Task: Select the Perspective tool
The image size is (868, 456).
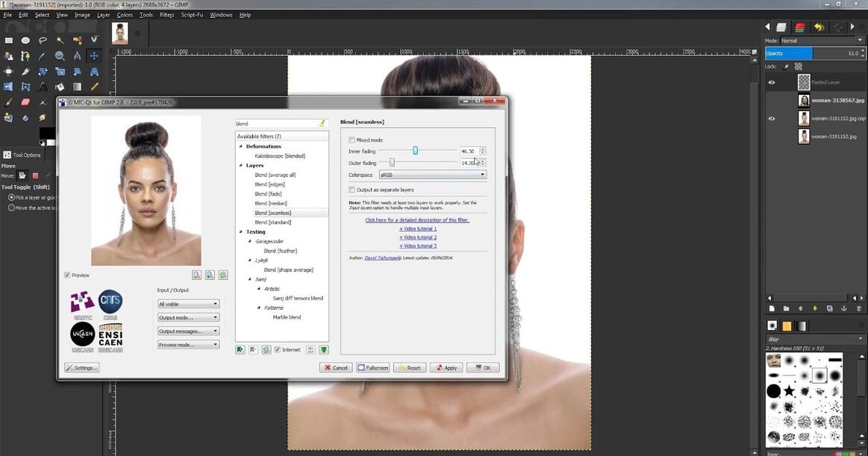Action: point(94,72)
